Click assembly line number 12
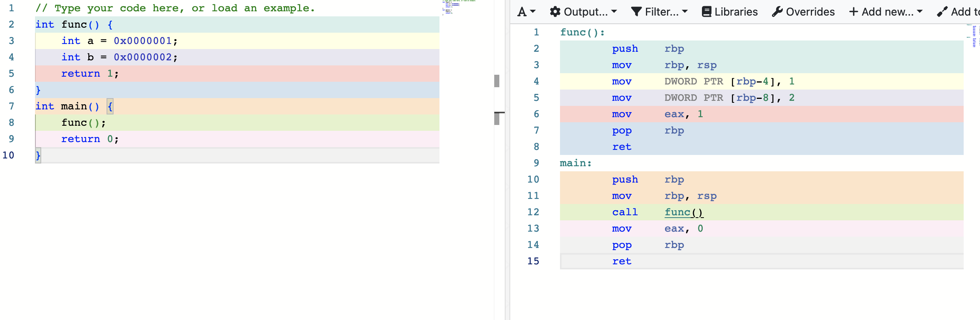 click(x=533, y=212)
